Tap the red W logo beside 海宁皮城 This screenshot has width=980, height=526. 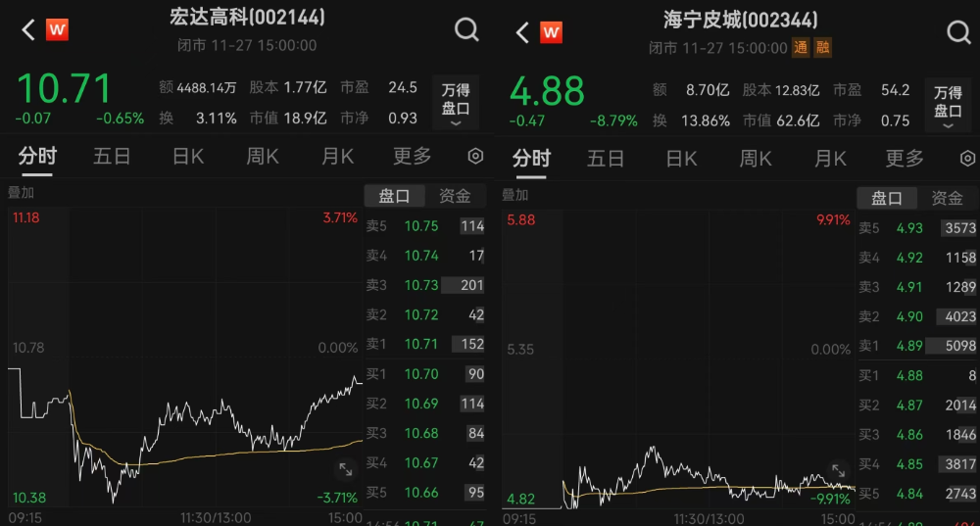tap(551, 32)
